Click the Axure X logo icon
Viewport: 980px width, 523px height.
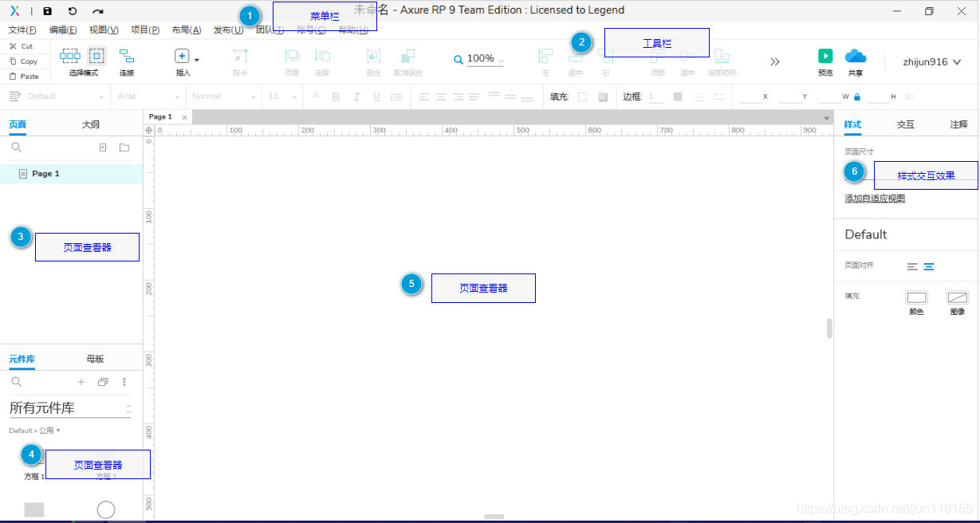[14, 11]
